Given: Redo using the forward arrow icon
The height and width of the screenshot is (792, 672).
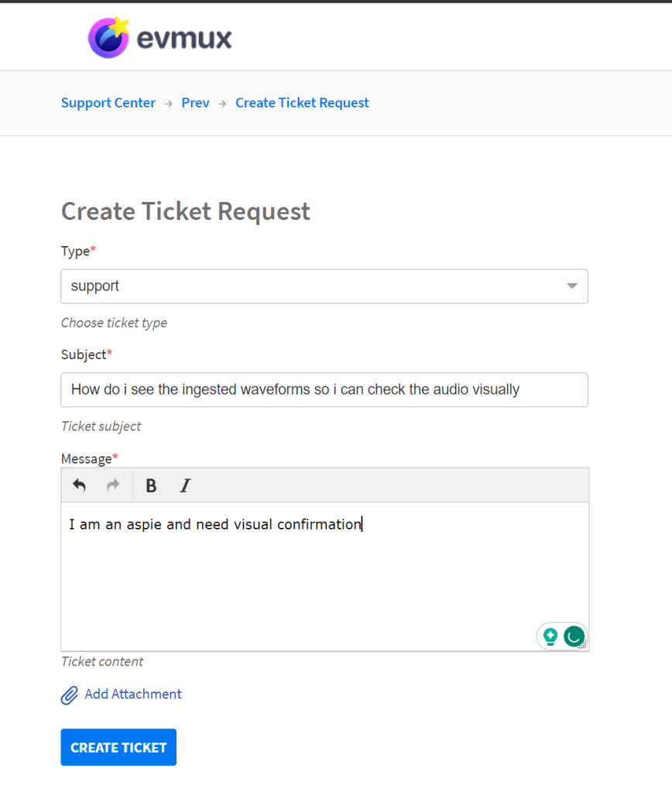Looking at the screenshot, I should (113, 485).
